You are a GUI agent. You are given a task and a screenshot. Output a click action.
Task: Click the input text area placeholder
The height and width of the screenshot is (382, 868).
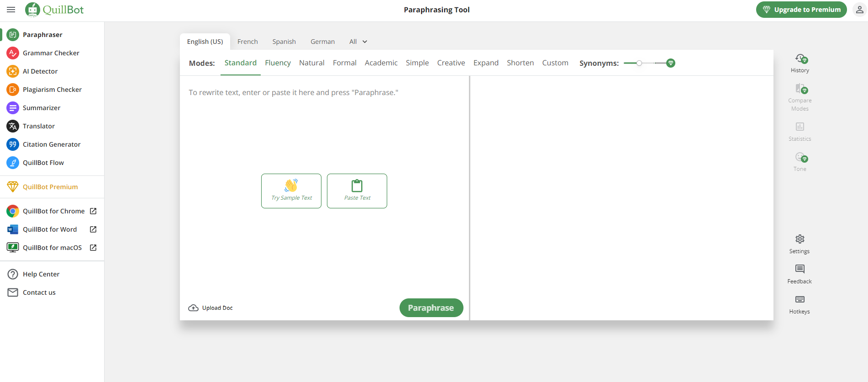point(294,92)
